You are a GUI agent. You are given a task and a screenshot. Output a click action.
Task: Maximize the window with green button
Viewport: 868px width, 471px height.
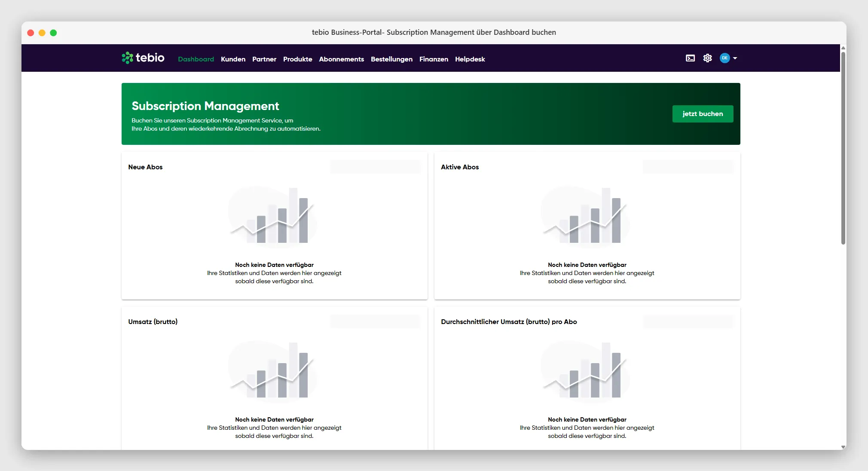click(x=53, y=33)
